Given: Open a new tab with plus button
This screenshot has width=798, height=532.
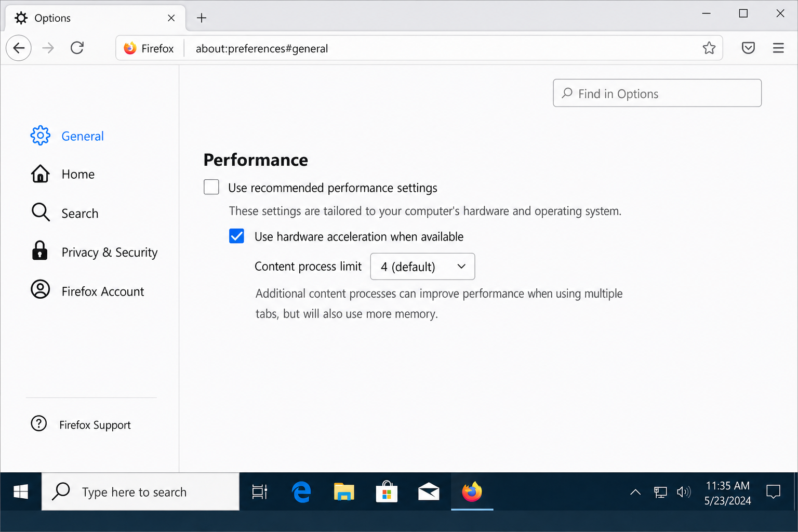Looking at the screenshot, I should (202, 18).
